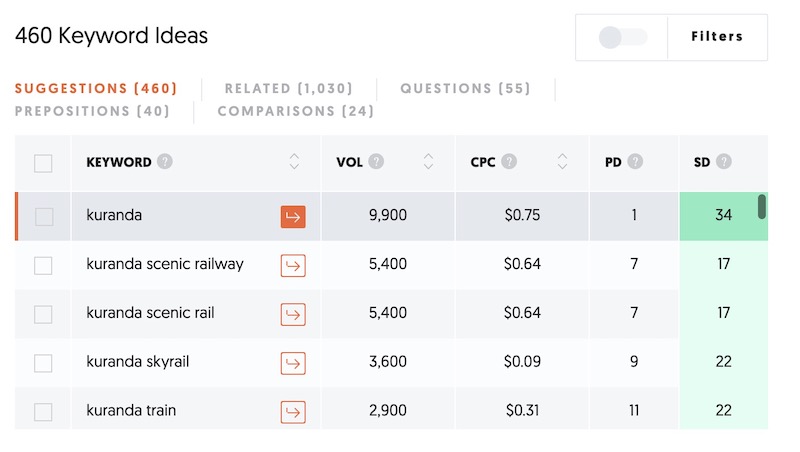Click the table's vertical scrollbar handle
The image size is (800, 452).
click(x=762, y=207)
